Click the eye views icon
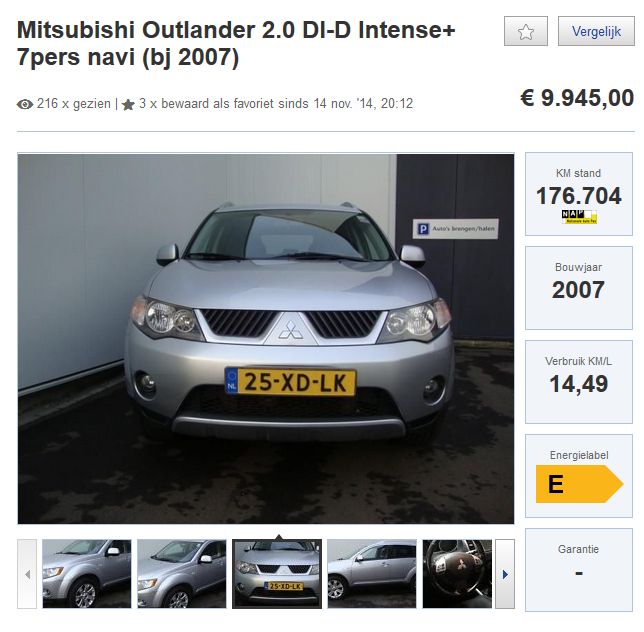Viewport: 644px width, 632px height. coord(25,104)
